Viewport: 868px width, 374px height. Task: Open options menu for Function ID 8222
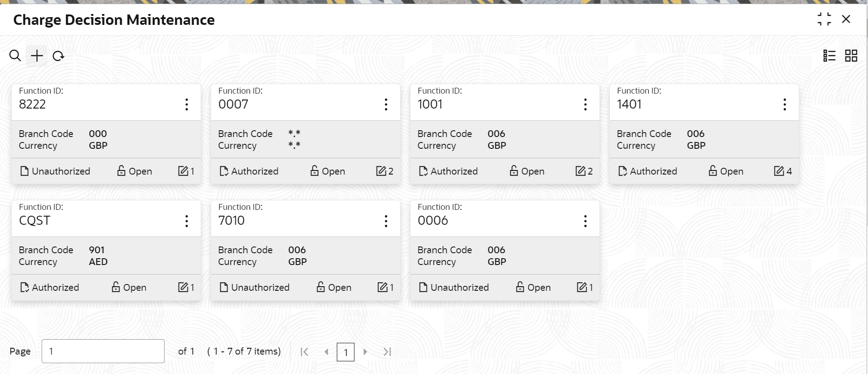coord(186,104)
